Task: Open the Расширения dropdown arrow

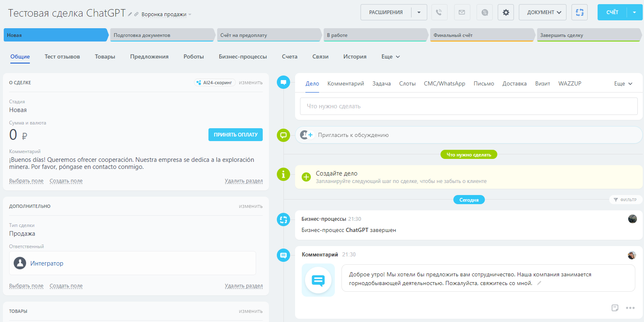Action: (419, 12)
